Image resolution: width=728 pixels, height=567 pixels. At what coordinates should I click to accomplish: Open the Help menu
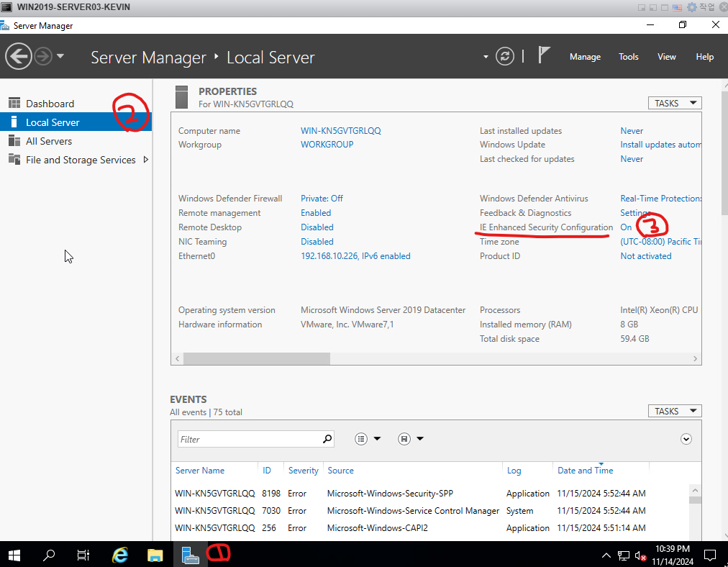tap(704, 57)
